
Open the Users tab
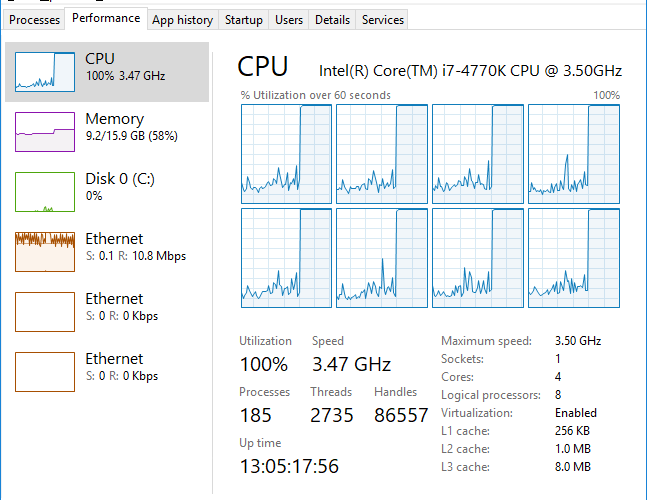[289, 19]
